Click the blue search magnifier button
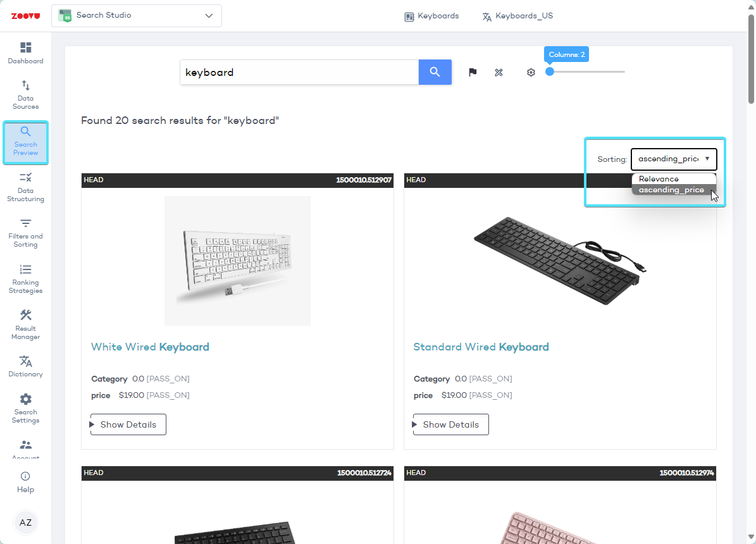 tap(435, 72)
